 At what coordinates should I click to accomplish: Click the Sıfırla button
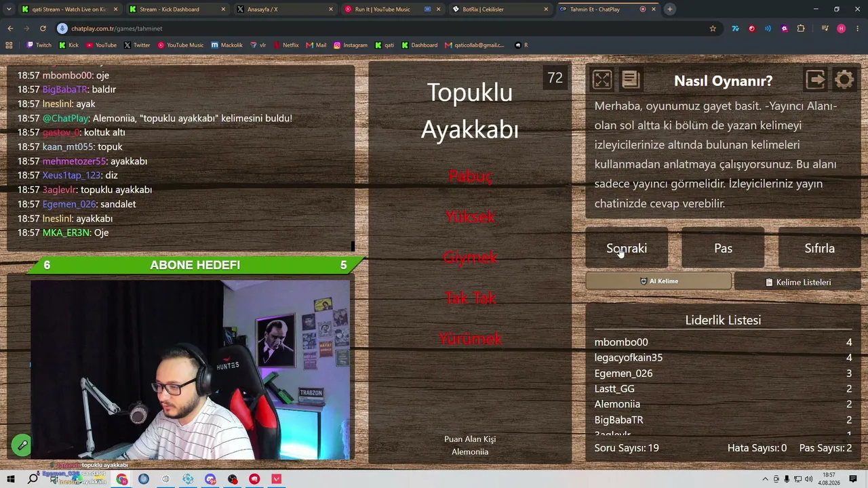pyautogui.click(x=819, y=248)
